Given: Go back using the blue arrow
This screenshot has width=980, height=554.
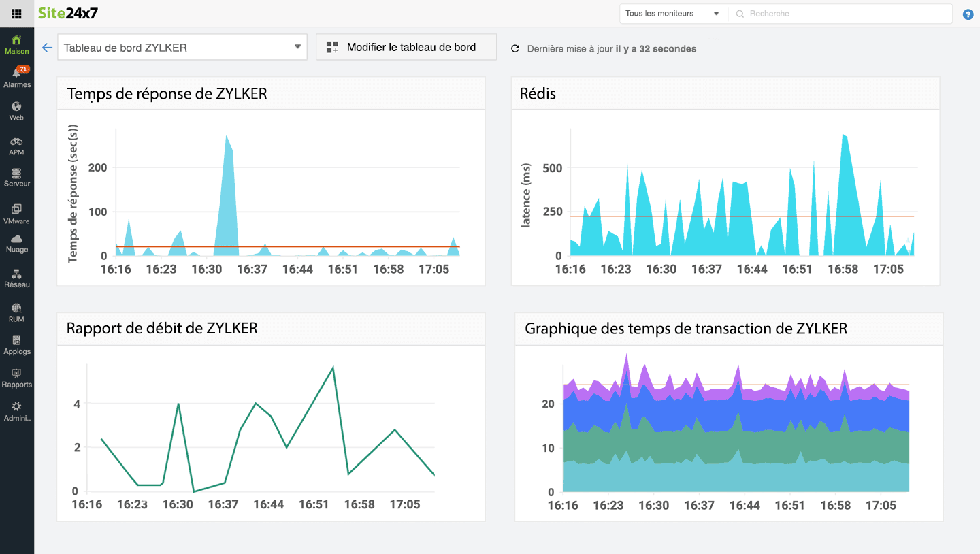Looking at the screenshot, I should (46, 47).
